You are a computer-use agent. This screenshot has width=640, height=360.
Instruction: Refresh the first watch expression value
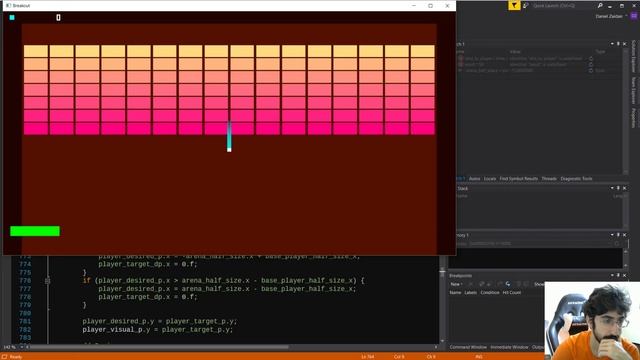tap(591, 58)
